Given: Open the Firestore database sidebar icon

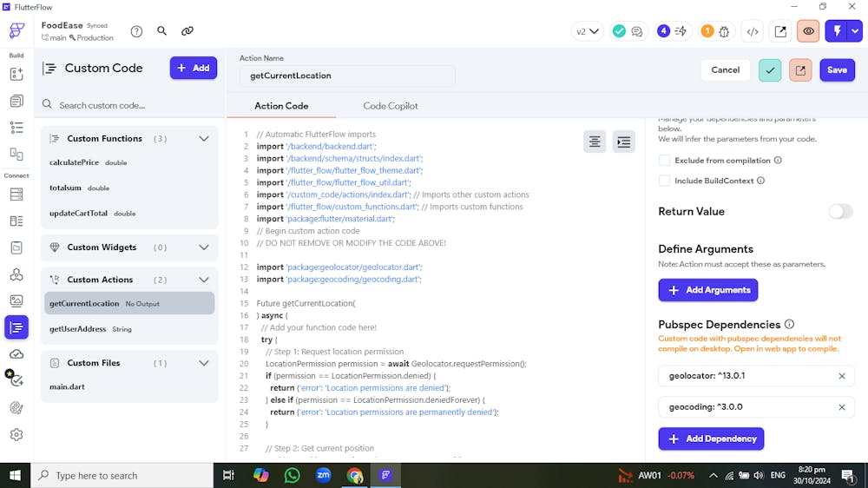Looking at the screenshot, I should [x=16, y=195].
